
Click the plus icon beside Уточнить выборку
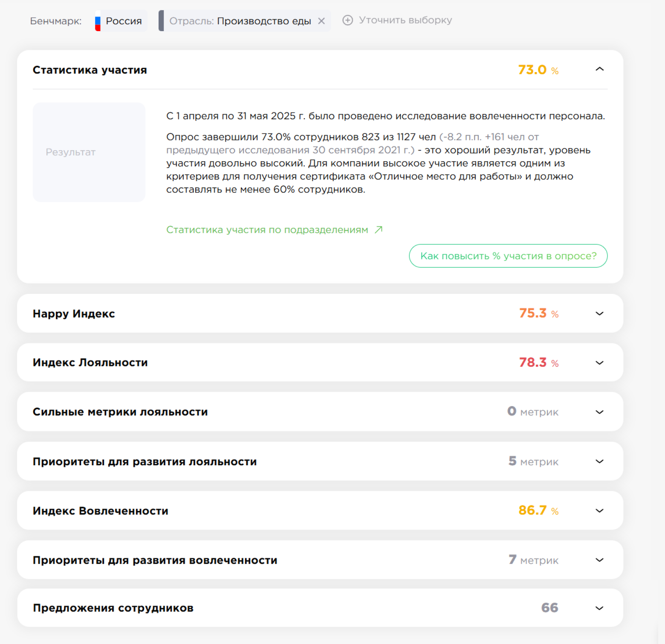(348, 20)
